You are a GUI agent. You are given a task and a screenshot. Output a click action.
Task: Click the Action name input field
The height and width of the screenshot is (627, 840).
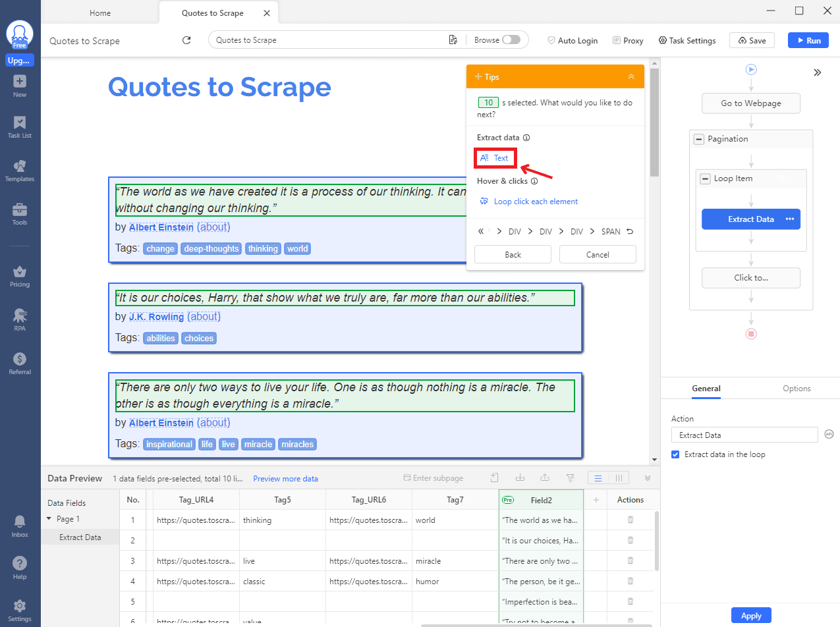point(744,435)
